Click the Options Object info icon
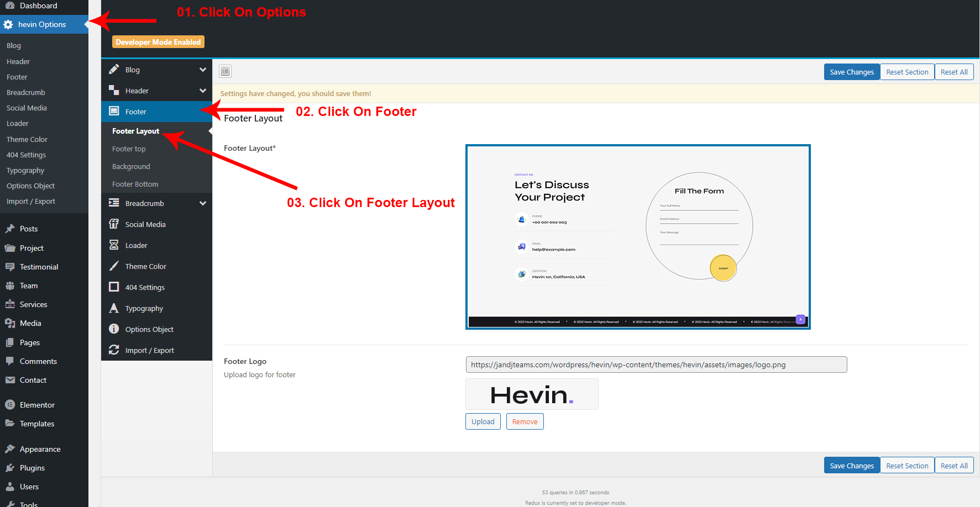The height and width of the screenshot is (507, 980). (114, 329)
